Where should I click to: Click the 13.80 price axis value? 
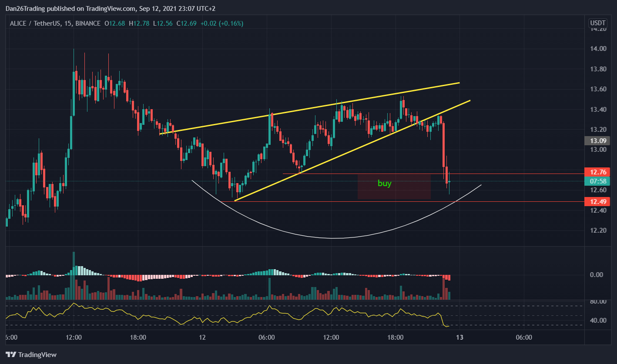click(598, 69)
